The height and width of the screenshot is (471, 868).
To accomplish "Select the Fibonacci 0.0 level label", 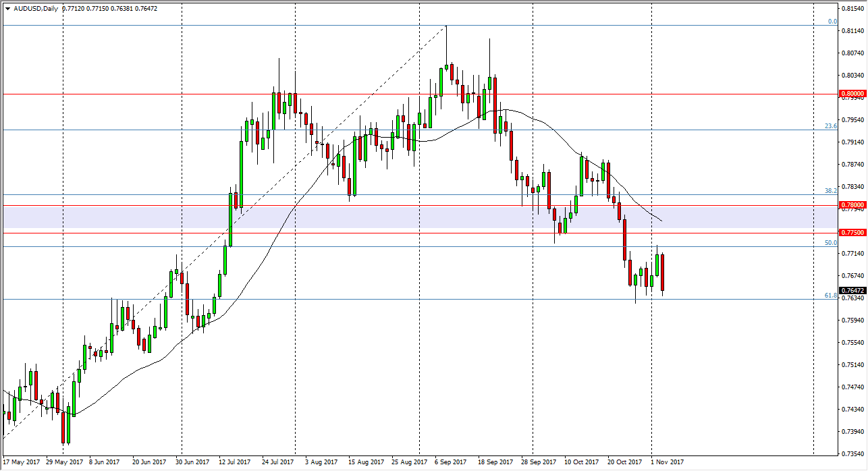I will click(833, 22).
